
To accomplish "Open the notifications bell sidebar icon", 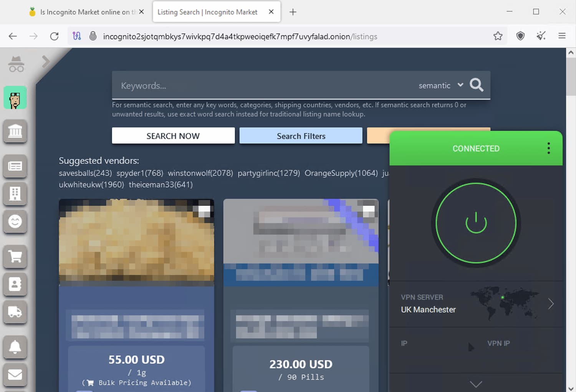I will [15, 347].
